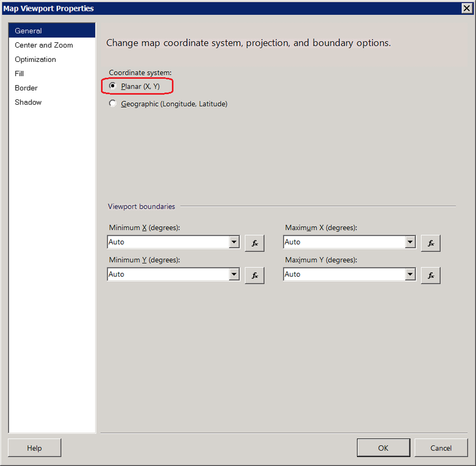476x466 pixels.
Task: Select the Planar (X, Y) coordinate system
Action: pos(112,86)
